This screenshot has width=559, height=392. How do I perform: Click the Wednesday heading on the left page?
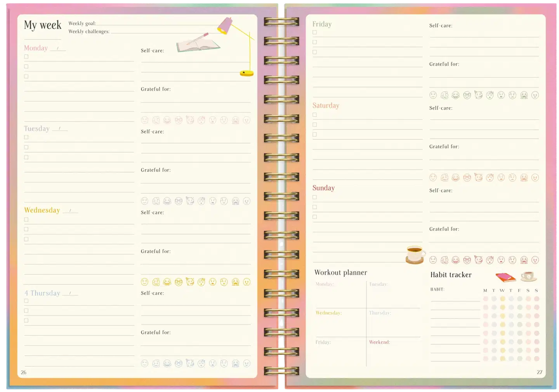(42, 210)
